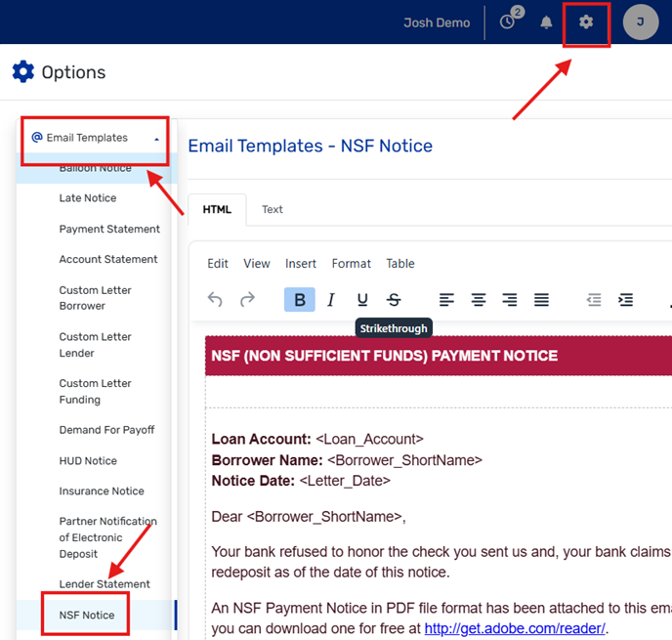
Task: Open the settings gear icon in header
Action: click(586, 21)
